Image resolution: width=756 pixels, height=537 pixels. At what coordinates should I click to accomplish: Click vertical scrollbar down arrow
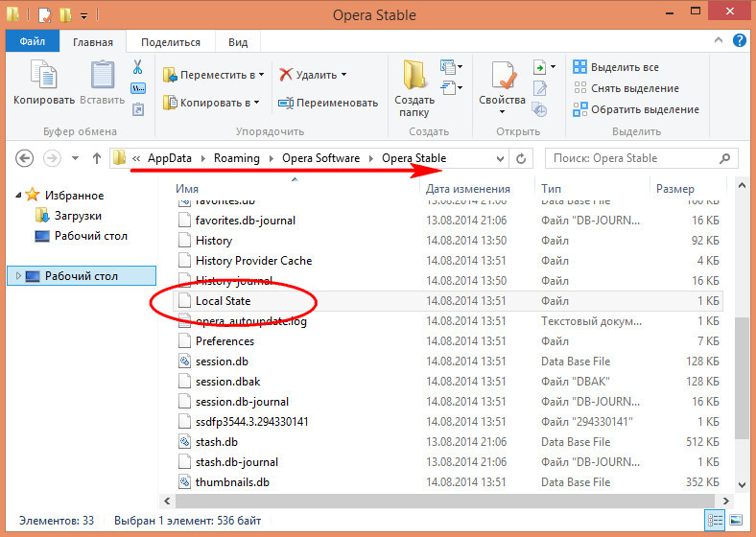742,484
